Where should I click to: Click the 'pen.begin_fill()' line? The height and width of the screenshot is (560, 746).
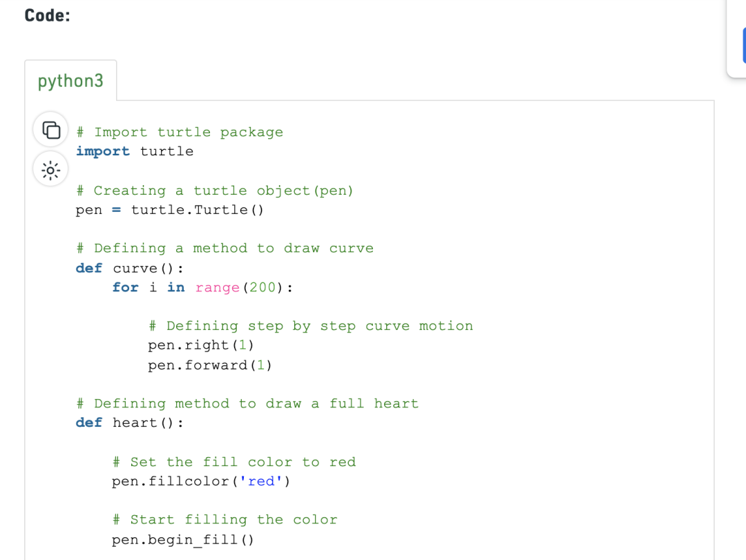point(183,540)
